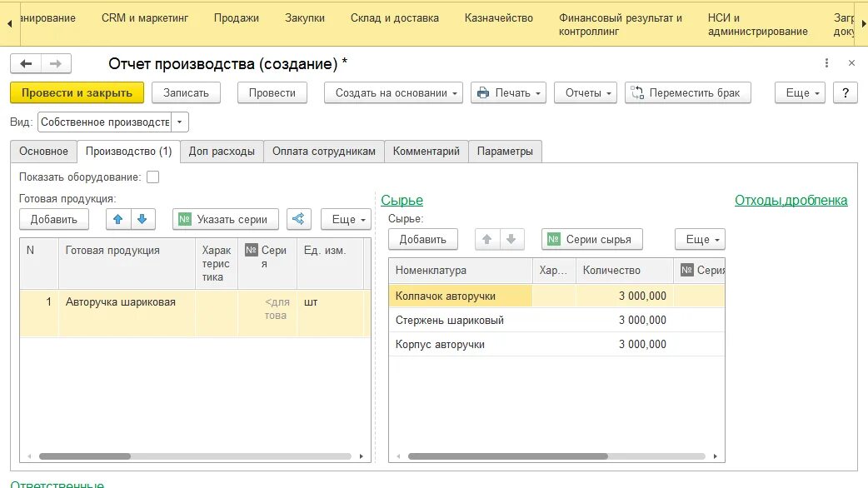Open Еще menu in Сырье section
Image resolution: width=868 pixels, height=488 pixels.
coord(700,239)
